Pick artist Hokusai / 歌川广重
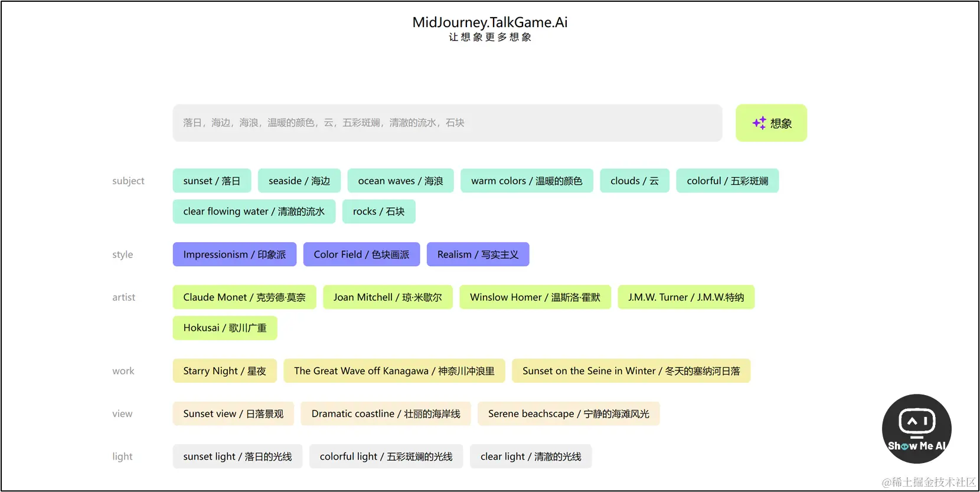The width and height of the screenshot is (980, 492). 225,328
